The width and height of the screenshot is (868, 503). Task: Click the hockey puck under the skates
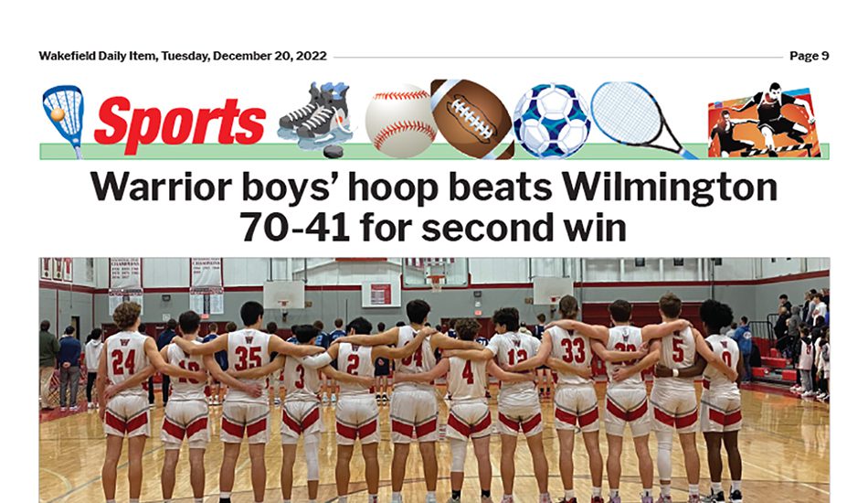click(x=333, y=151)
